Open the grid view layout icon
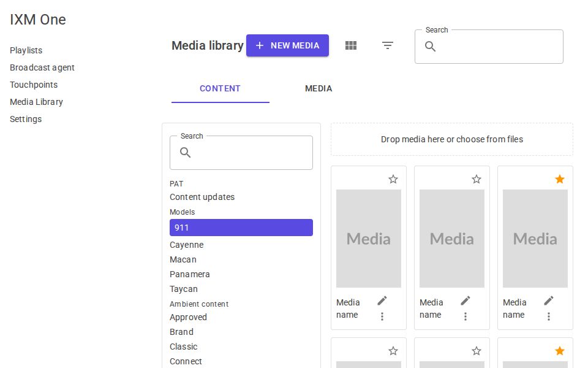588x368 pixels. [x=350, y=45]
